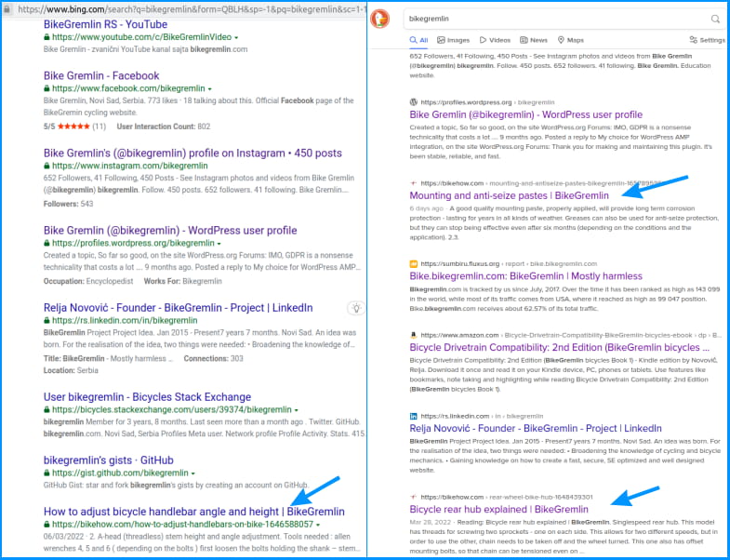
Task: Click padlock icon next to gist.github.com URL
Action: pos(46,473)
